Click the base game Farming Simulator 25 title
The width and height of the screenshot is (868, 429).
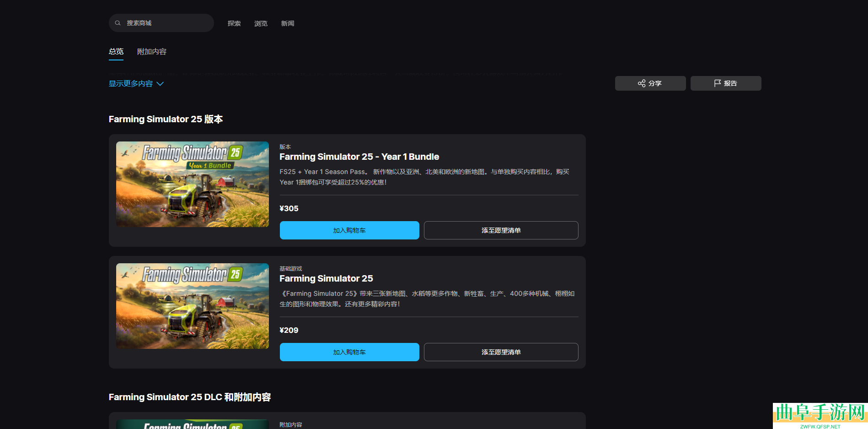pyautogui.click(x=326, y=279)
